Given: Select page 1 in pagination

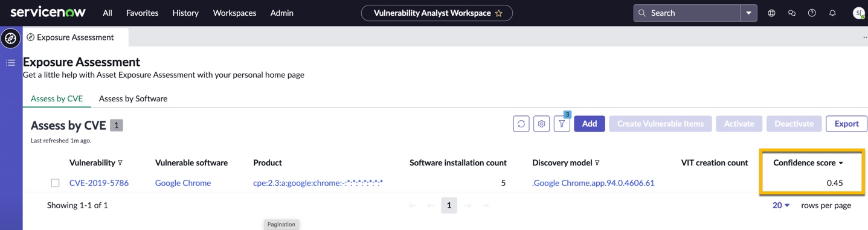Looking at the screenshot, I should click(449, 205).
